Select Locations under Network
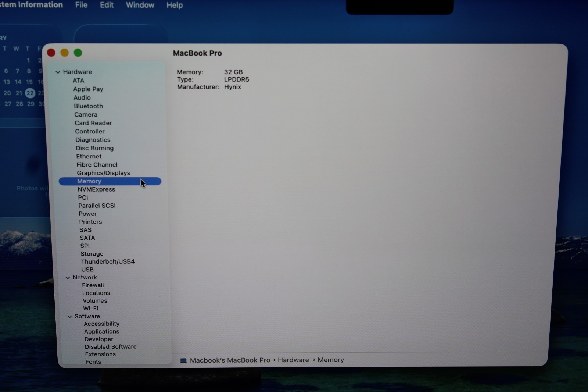Viewport: 588px width, 392px height. point(96,293)
